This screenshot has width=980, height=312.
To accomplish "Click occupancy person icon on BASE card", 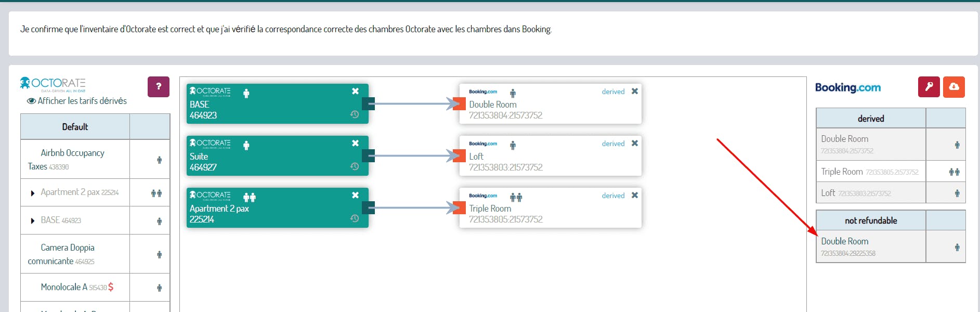I will 246,94.
